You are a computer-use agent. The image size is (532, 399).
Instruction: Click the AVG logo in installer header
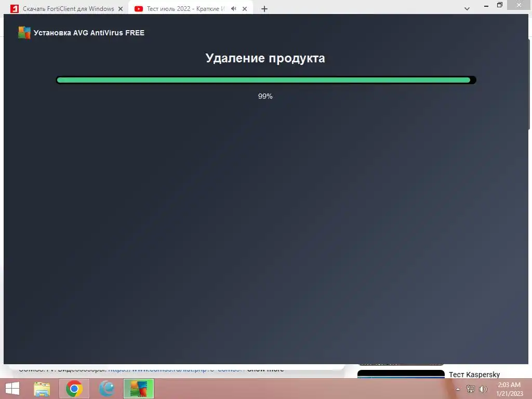tap(24, 33)
